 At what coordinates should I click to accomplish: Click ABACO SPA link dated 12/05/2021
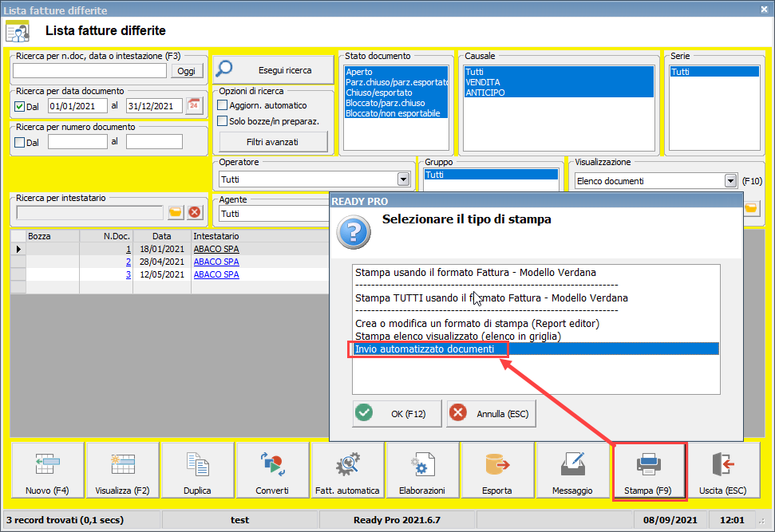tap(216, 274)
